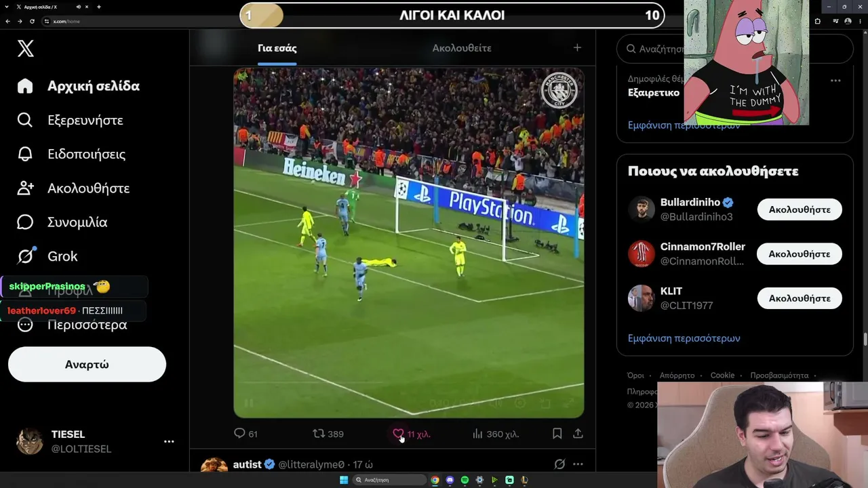Viewport: 868px width, 488px height.
Task: Go back in the browser
Action: [7, 21]
